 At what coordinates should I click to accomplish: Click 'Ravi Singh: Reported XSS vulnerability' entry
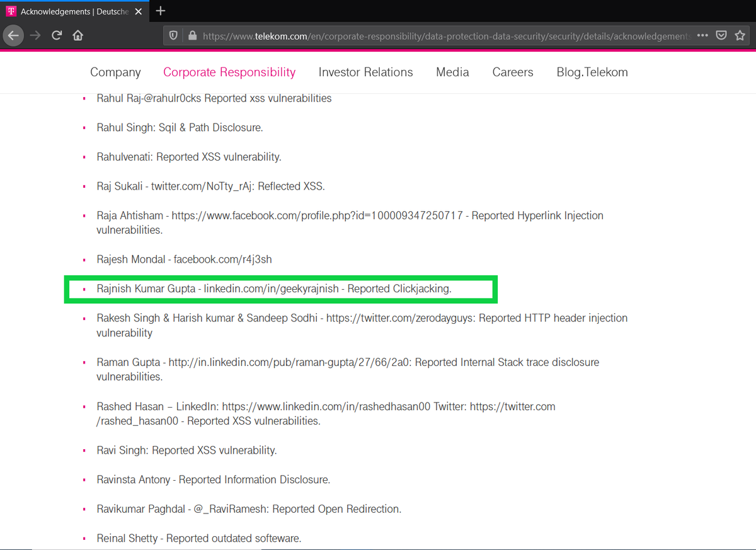(186, 450)
